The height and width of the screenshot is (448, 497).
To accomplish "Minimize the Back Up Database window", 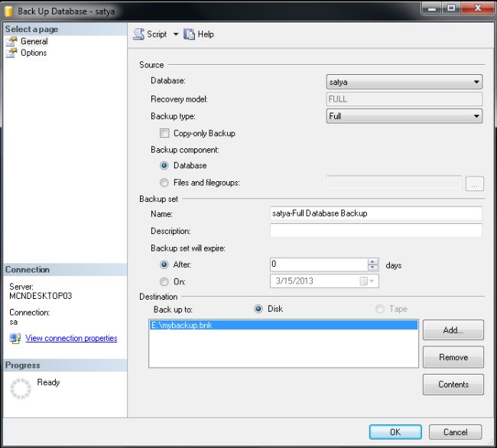I will tap(432, 8).
